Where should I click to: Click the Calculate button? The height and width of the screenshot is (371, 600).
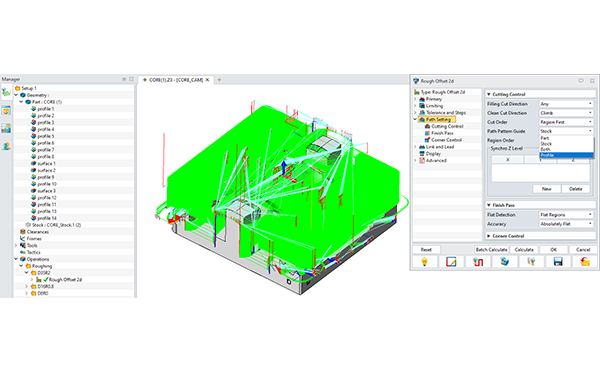524,250
